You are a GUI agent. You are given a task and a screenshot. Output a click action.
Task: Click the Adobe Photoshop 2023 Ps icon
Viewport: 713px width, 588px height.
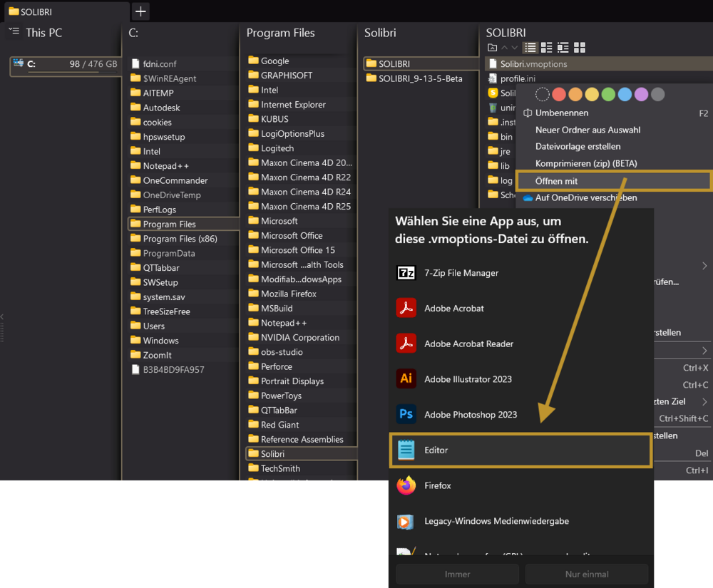coord(406,414)
